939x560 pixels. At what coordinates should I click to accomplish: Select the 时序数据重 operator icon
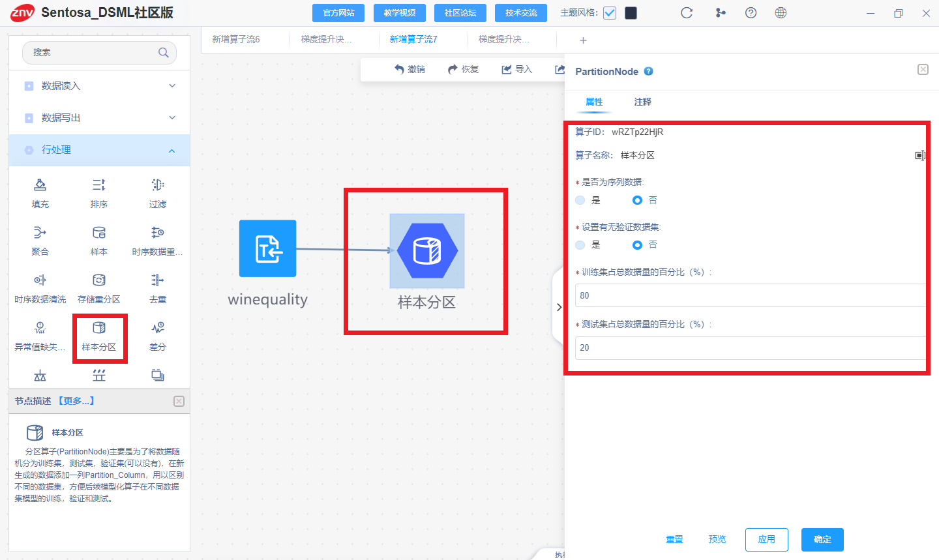coord(157,233)
